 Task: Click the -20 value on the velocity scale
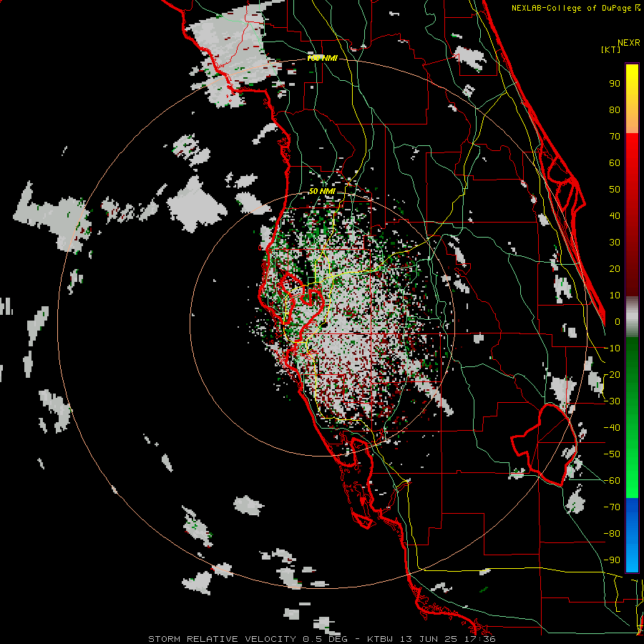(x=612, y=374)
